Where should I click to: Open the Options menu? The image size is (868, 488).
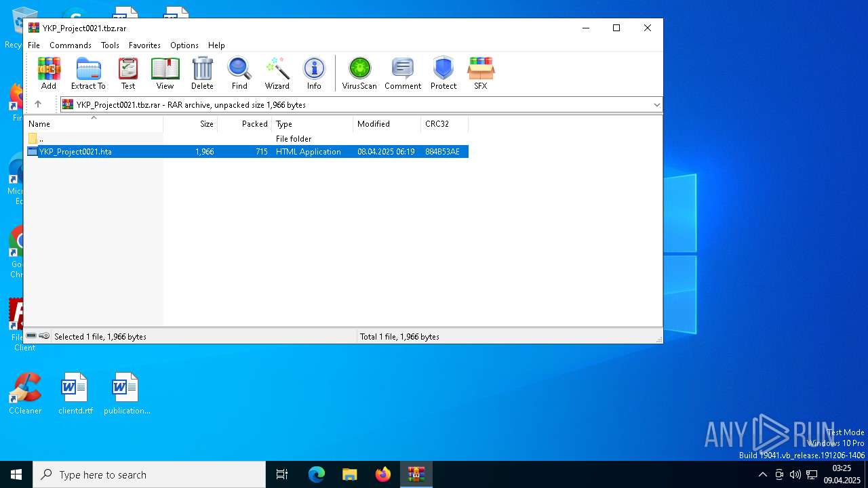pos(184,45)
